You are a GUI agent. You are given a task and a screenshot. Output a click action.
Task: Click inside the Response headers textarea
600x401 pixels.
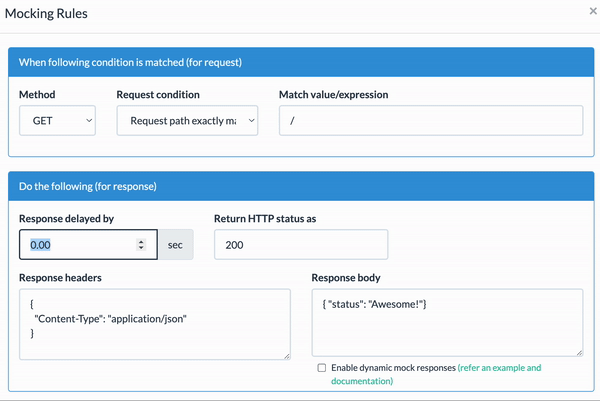155,324
